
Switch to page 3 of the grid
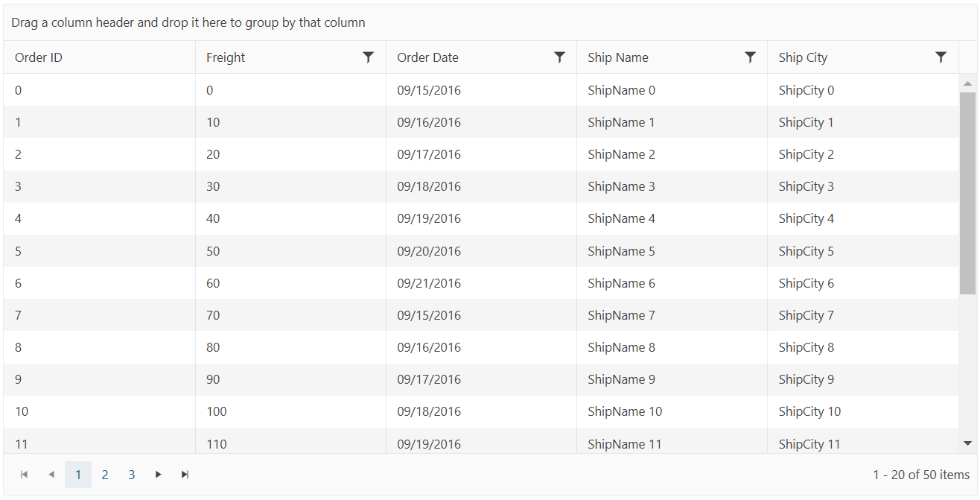pos(132,475)
